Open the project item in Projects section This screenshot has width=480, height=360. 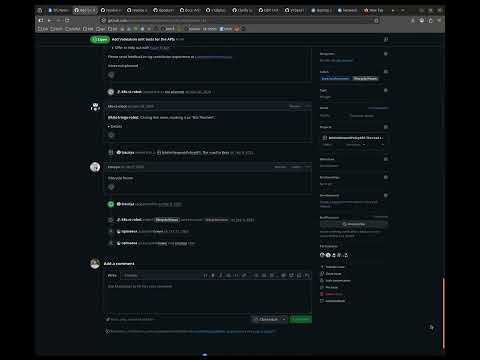point(355,138)
